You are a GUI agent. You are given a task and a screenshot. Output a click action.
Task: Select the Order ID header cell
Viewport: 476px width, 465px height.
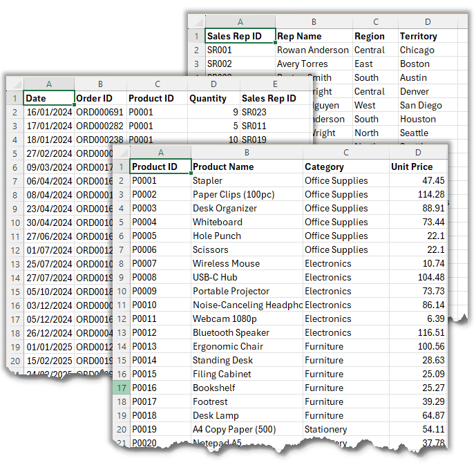100,98
